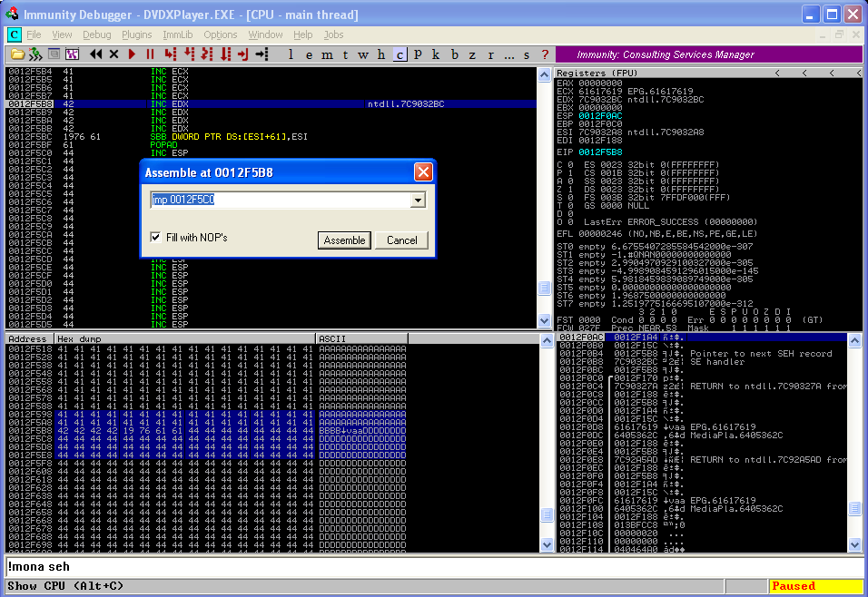Click the cyan 'C' window icon in menu bar
Image resolution: width=868 pixels, height=597 pixels.
[x=14, y=34]
